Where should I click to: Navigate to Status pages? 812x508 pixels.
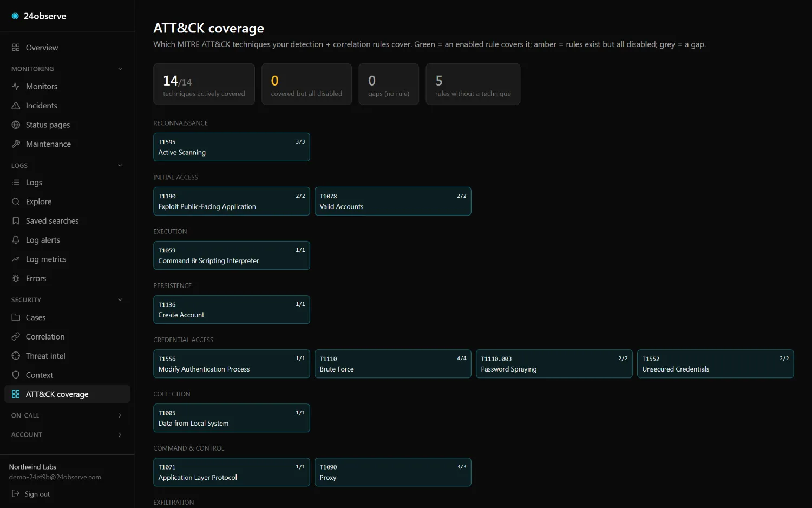pyautogui.click(x=67, y=125)
